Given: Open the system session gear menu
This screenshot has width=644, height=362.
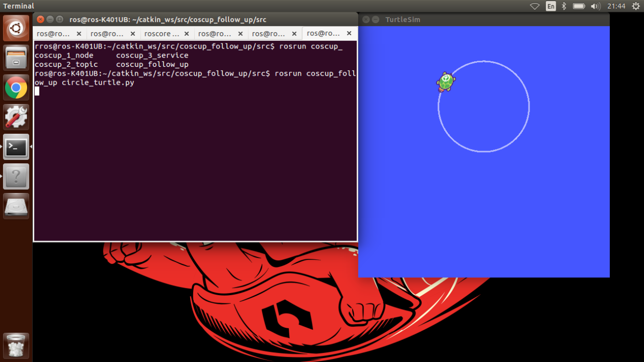Looking at the screenshot, I should [x=636, y=6].
